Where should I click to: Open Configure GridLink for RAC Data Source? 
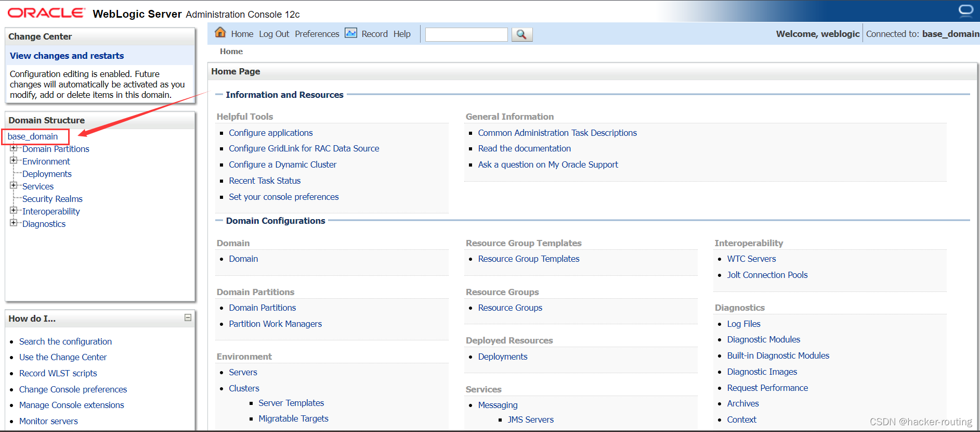click(304, 148)
